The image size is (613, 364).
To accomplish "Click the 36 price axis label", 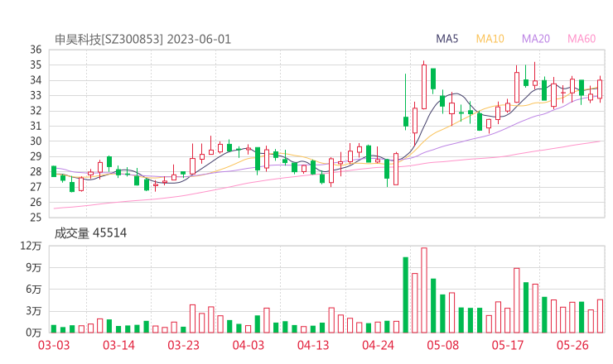I will pos(36,50).
